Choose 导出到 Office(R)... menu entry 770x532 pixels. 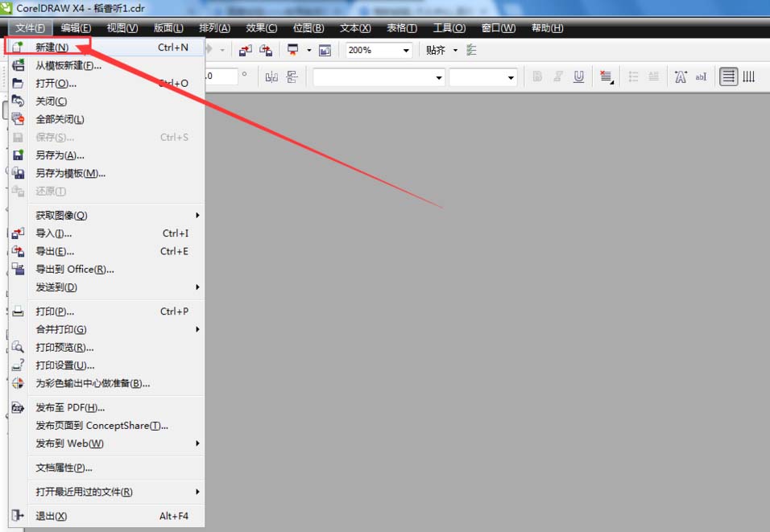tap(106, 269)
